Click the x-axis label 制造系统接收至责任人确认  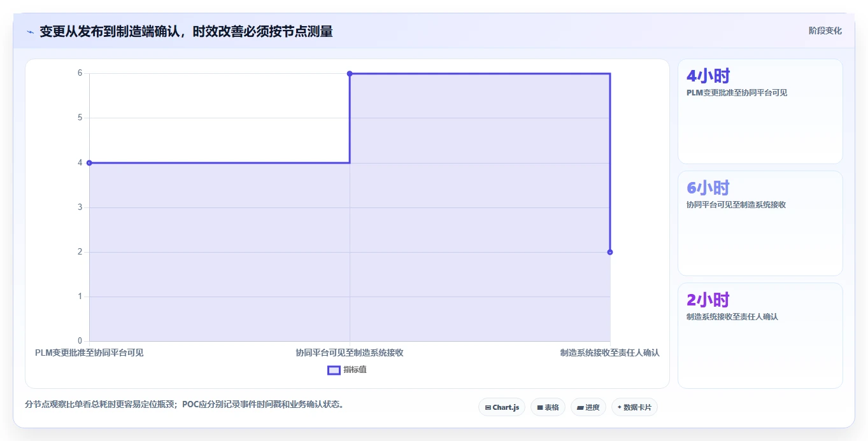click(609, 353)
